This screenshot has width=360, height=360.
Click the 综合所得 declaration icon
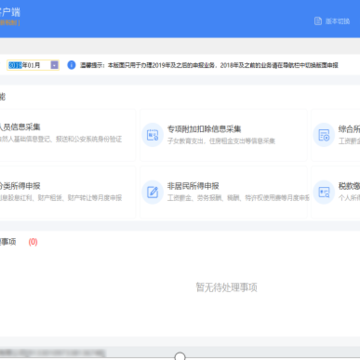point(323,135)
